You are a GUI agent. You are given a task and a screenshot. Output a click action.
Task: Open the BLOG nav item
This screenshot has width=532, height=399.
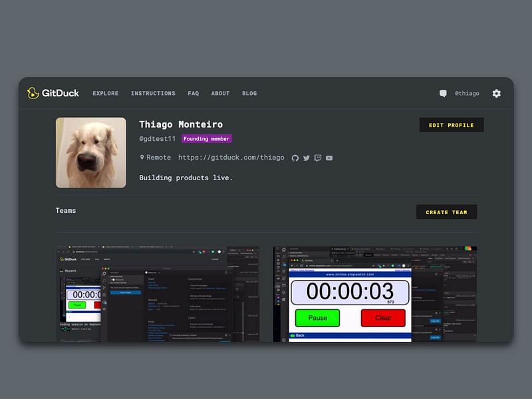(249, 93)
